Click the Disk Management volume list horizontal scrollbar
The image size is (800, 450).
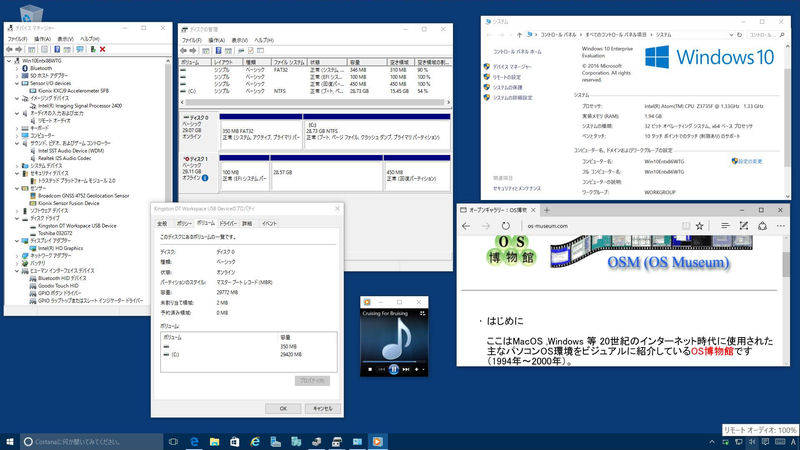pos(315,102)
